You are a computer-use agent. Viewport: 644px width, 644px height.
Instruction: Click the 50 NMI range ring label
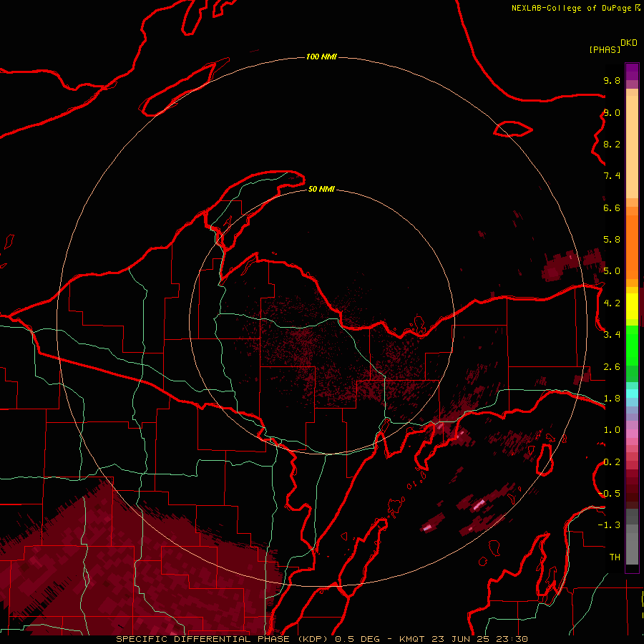point(321,189)
